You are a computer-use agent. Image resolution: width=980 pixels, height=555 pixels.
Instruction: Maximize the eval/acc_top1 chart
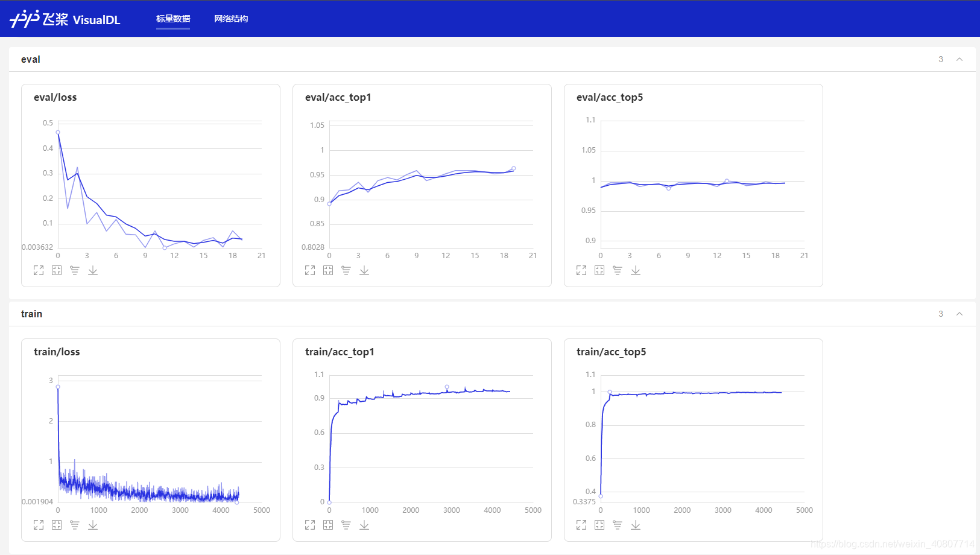pyautogui.click(x=310, y=270)
